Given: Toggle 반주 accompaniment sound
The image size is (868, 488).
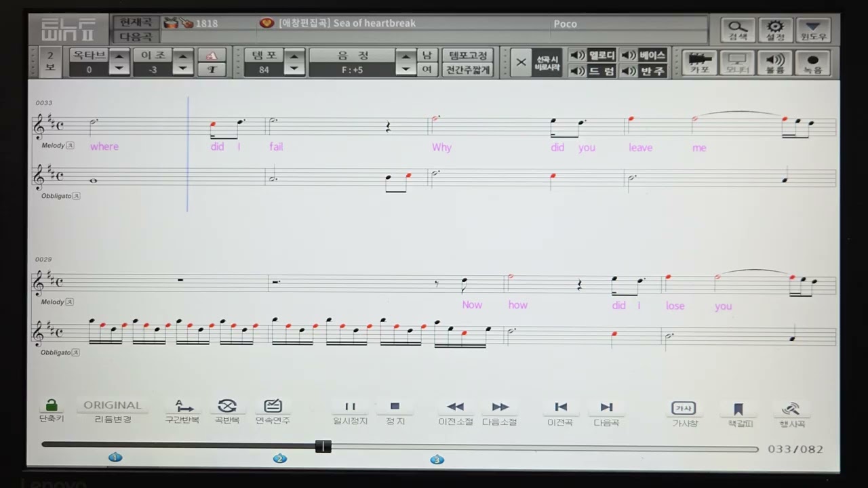Looking at the screenshot, I should [644, 70].
